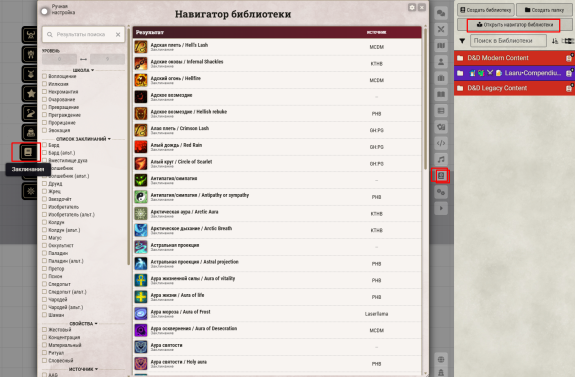The width and height of the screenshot is (575, 377).
Task: Click Открыть навигатор библиотеки button
Action: (514, 25)
